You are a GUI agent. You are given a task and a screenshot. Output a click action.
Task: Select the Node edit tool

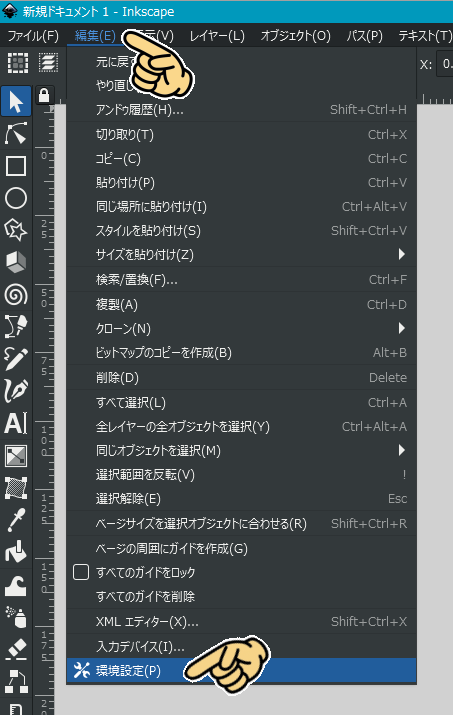pos(16,133)
